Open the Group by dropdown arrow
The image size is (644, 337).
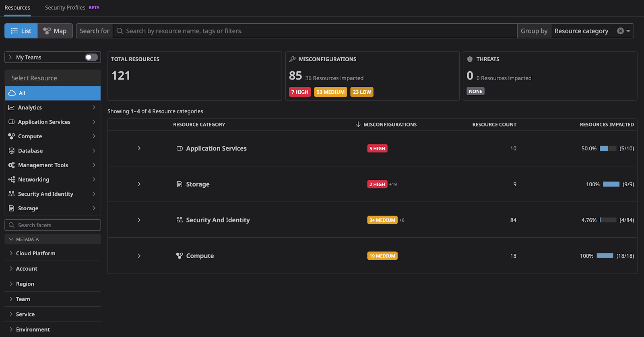click(628, 31)
